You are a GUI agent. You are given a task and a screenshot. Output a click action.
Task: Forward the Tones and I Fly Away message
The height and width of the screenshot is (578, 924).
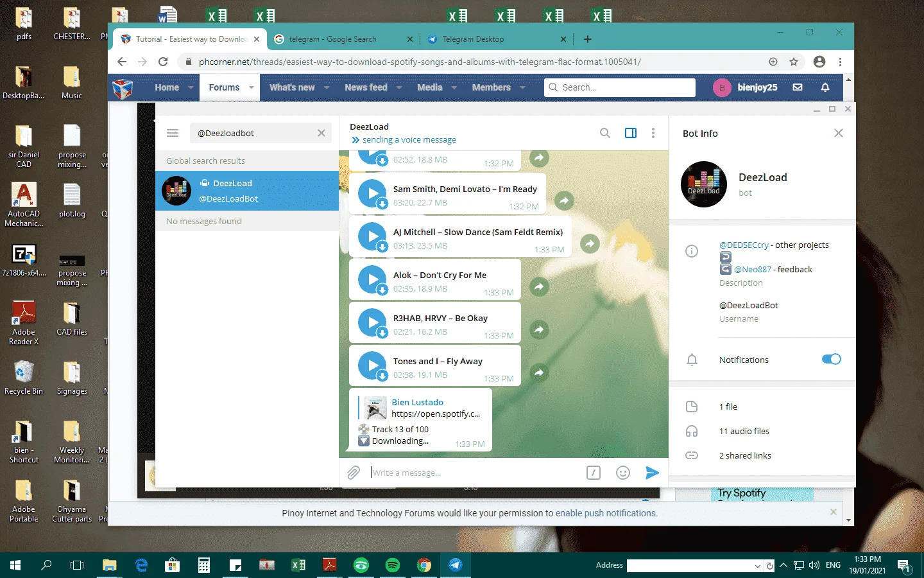[539, 372]
